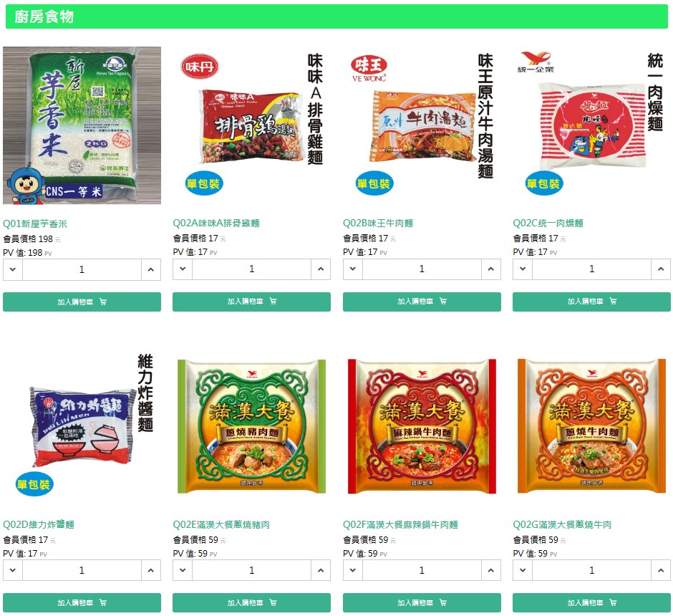The width and height of the screenshot is (673, 616).
Task: Increase quantity for Q02B味王牛肉麵
Action: 490,269
